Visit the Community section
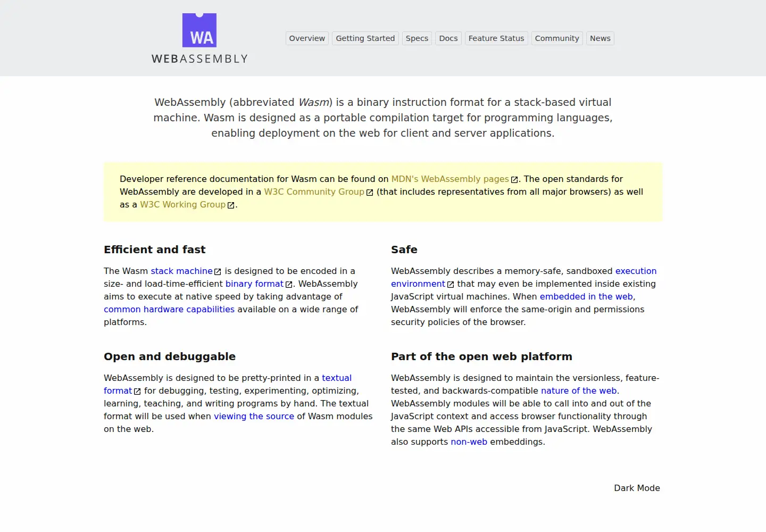The height and width of the screenshot is (532, 766). (557, 38)
